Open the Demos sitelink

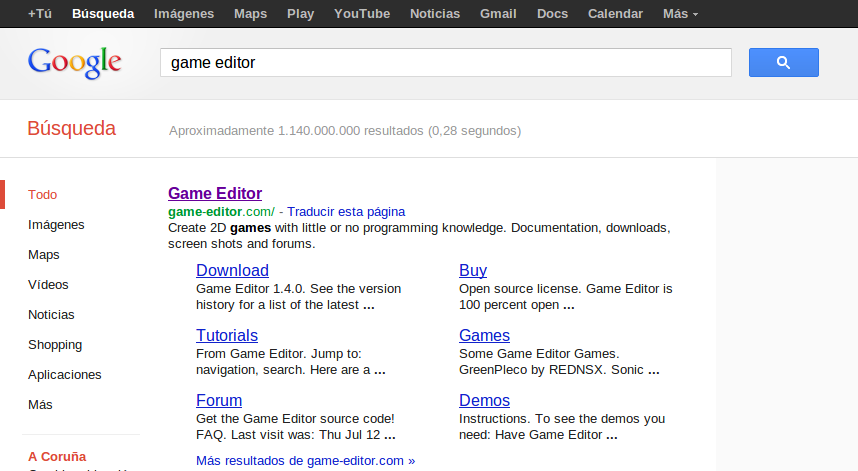484,400
